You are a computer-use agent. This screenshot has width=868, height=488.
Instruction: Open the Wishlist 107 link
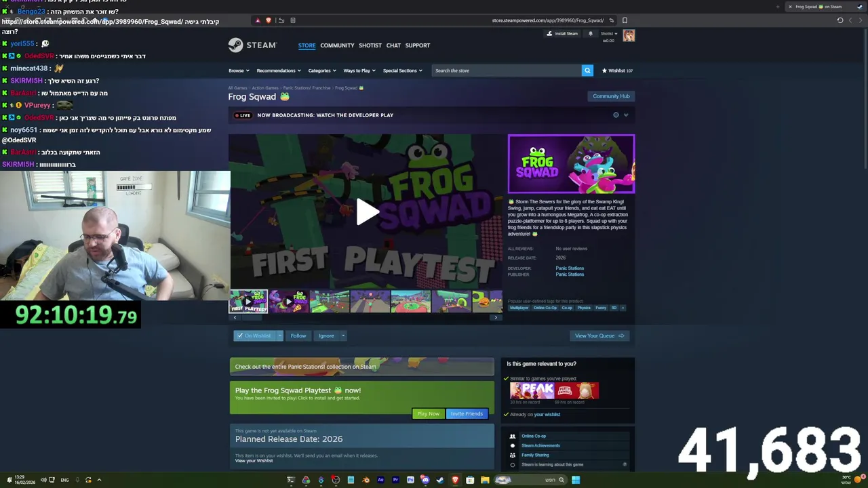tap(617, 70)
